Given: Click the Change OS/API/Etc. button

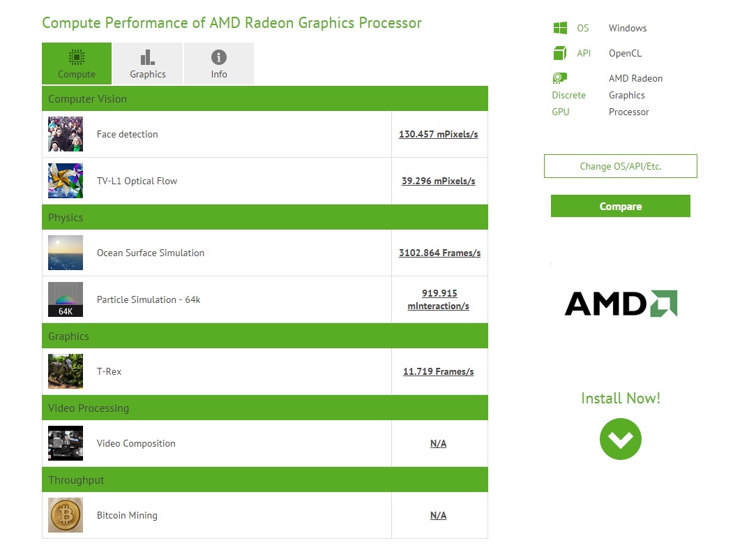Looking at the screenshot, I should click(x=621, y=166).
